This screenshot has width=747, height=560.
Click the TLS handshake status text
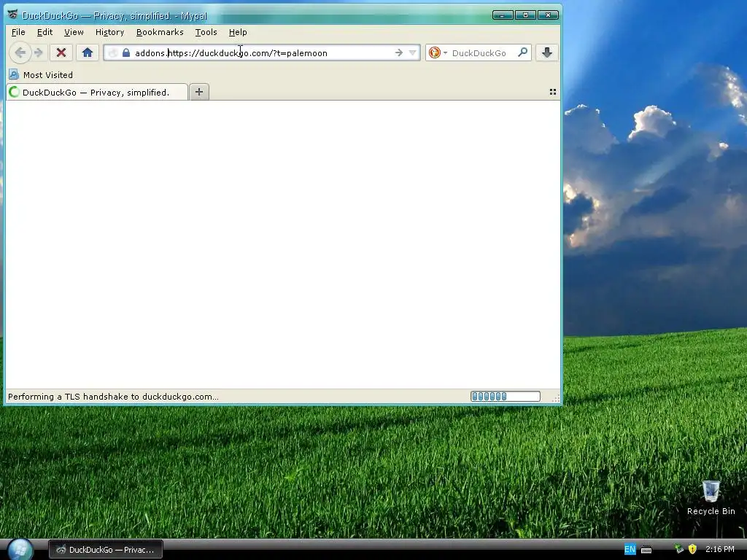pos(113,397)
